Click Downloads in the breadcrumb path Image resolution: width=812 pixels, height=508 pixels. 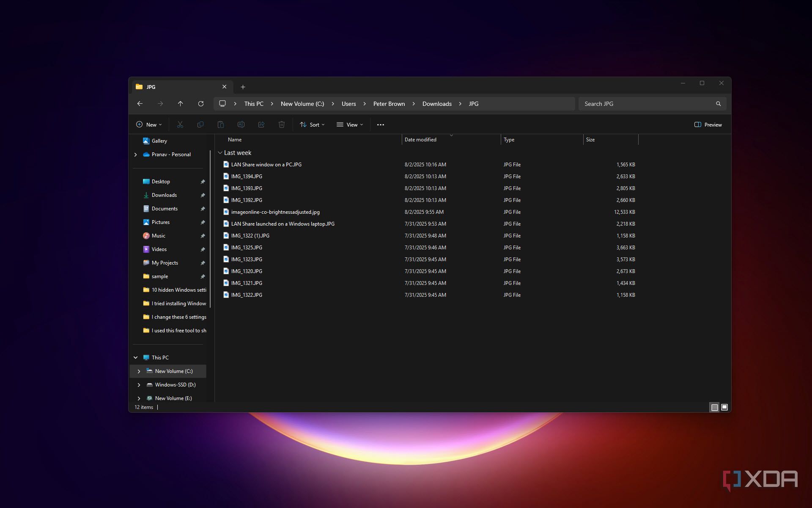437,104
